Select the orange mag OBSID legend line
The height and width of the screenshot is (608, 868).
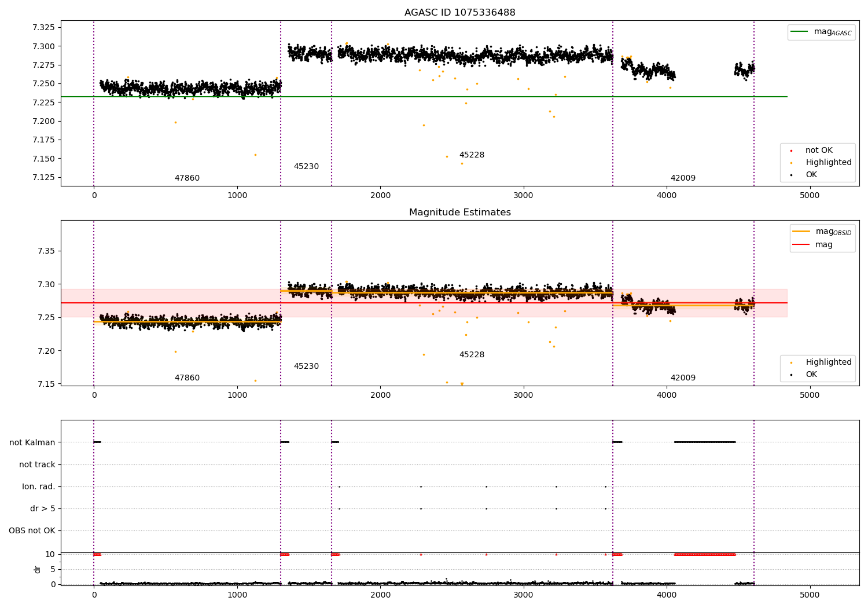(801, 232)
